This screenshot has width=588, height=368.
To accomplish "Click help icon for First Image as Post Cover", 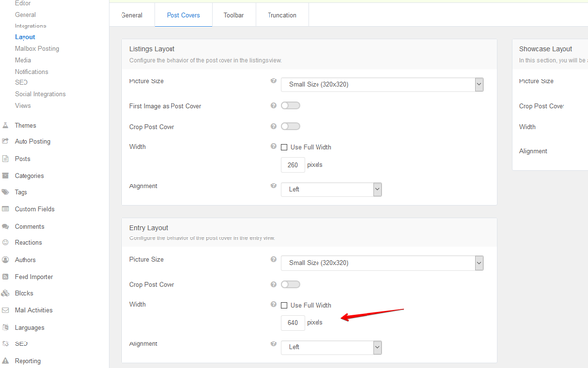I will click(273, 106).
